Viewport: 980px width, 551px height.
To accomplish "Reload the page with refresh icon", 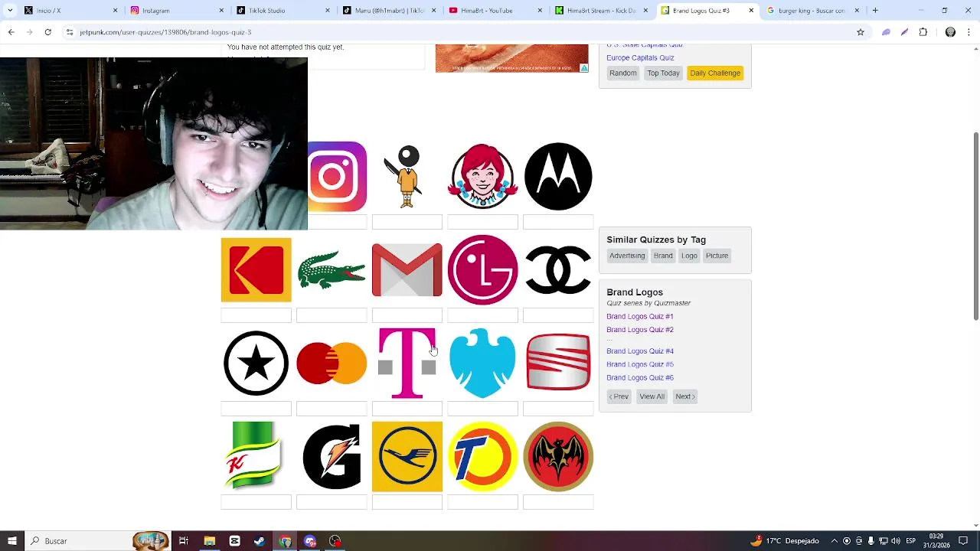I will tap(47, 32).
